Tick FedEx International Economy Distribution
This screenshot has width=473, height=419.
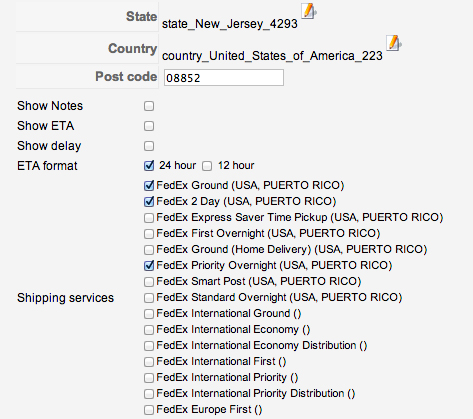(149, 346)
